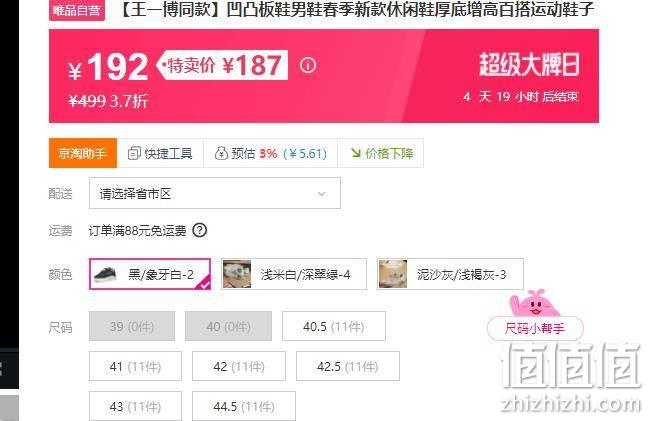Open the size helper mascot icon
The width and height of the screenshot is (650, 421).
[534, 304]
